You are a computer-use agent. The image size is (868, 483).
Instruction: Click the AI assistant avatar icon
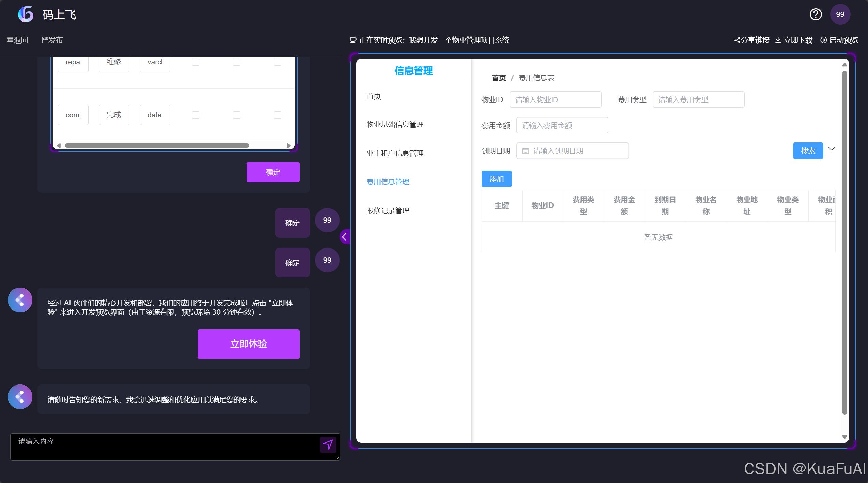19,300
